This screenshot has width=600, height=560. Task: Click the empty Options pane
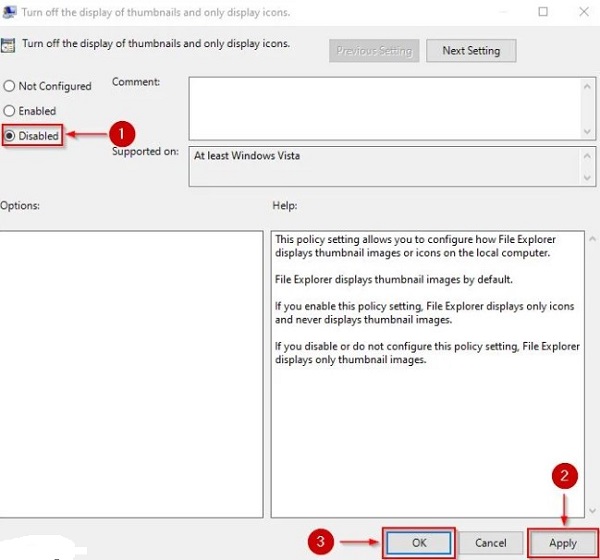[x=131, y=374]
